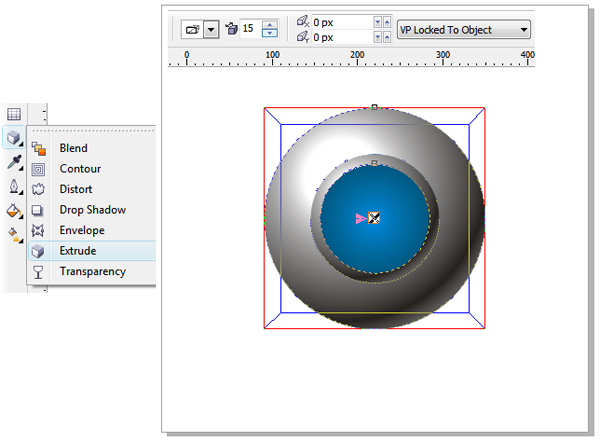The image size is (600, 442).
Task: Click the Blend icon in the flyout
Action: click(x=38, y=148)
